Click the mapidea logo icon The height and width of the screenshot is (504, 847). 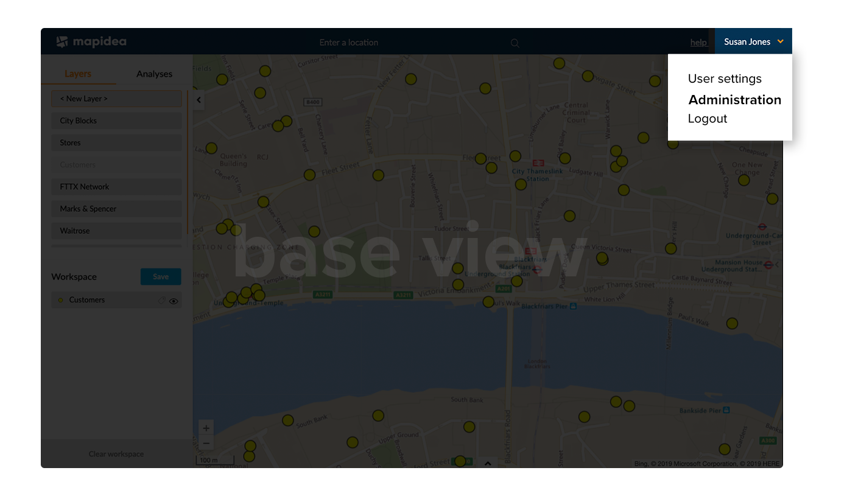tap(63, 41)
